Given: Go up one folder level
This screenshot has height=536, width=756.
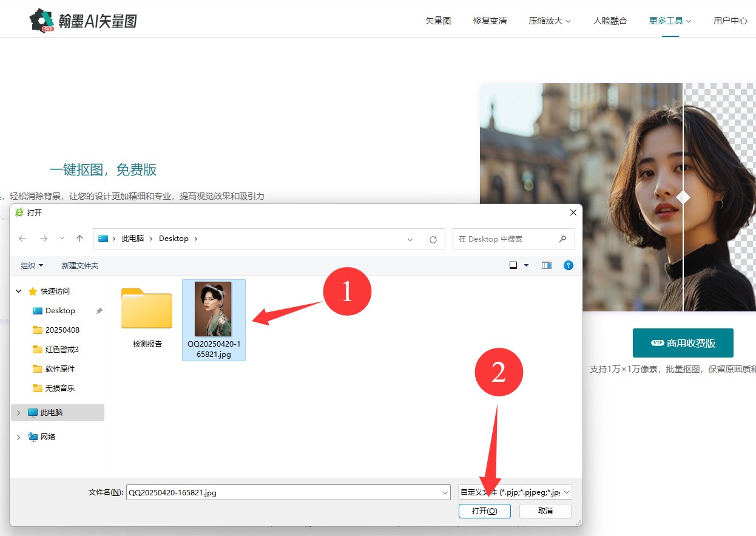Looking at the screenshot, I should 79,239.
